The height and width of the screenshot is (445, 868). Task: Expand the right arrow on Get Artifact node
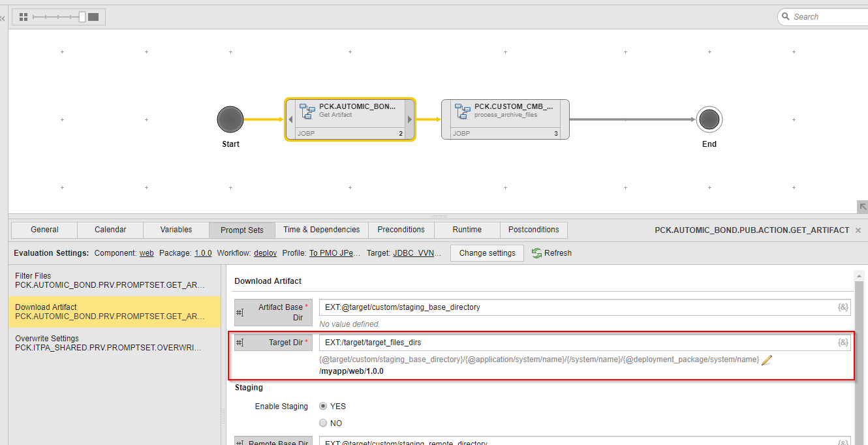tap(409, 119)
